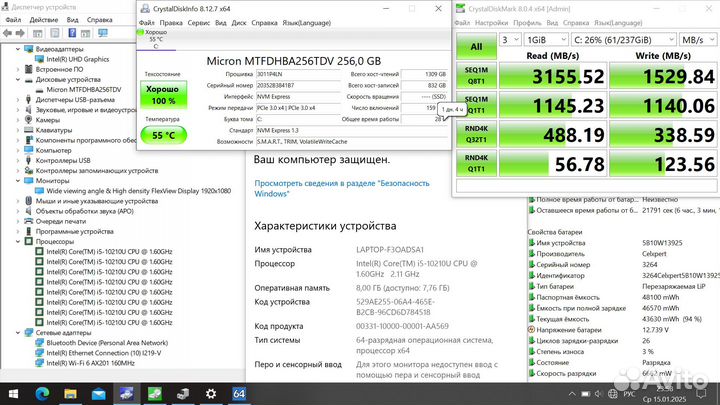Click the Встроенное ПО firmware icon
The image size is (720, 405).
[x=28, y=69]
